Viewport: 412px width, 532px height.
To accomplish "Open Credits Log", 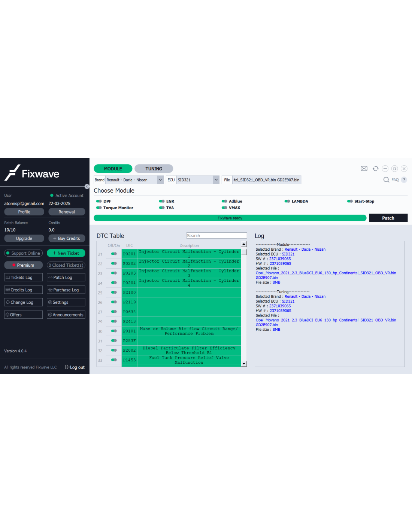I will click(x=23, y=290).
